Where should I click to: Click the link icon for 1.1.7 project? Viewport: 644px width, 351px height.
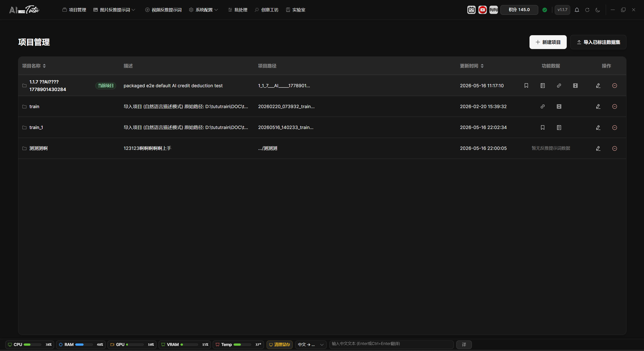tap(559, 85)
